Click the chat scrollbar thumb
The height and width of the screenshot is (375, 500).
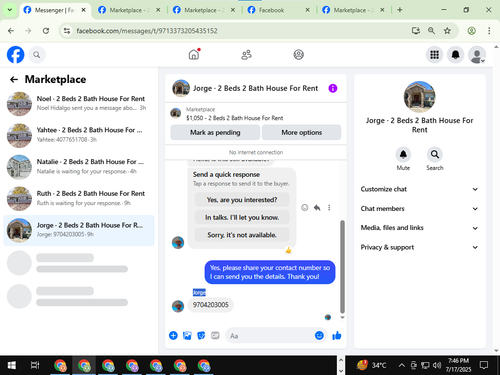(342, 267)
